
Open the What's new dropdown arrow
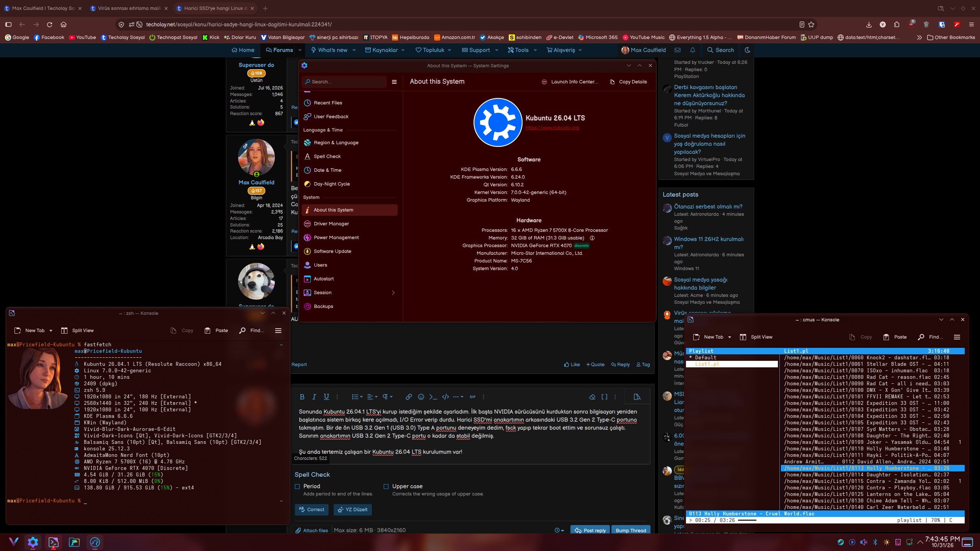(x=354, y=50)
